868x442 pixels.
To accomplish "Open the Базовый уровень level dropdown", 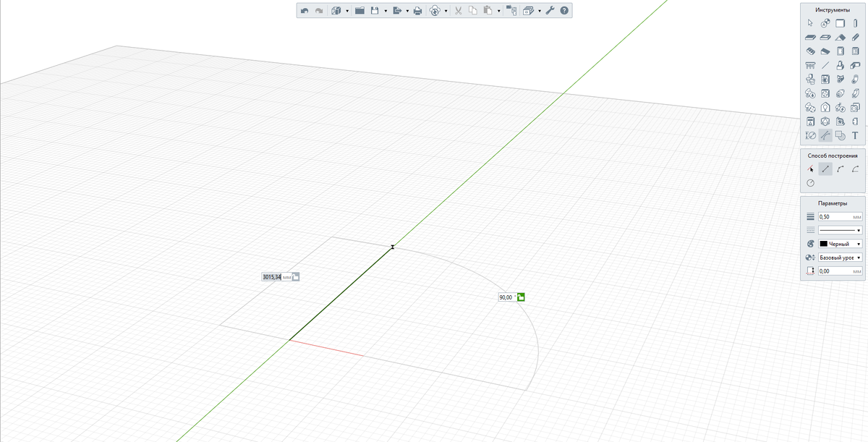I will [x=840, y=258].
